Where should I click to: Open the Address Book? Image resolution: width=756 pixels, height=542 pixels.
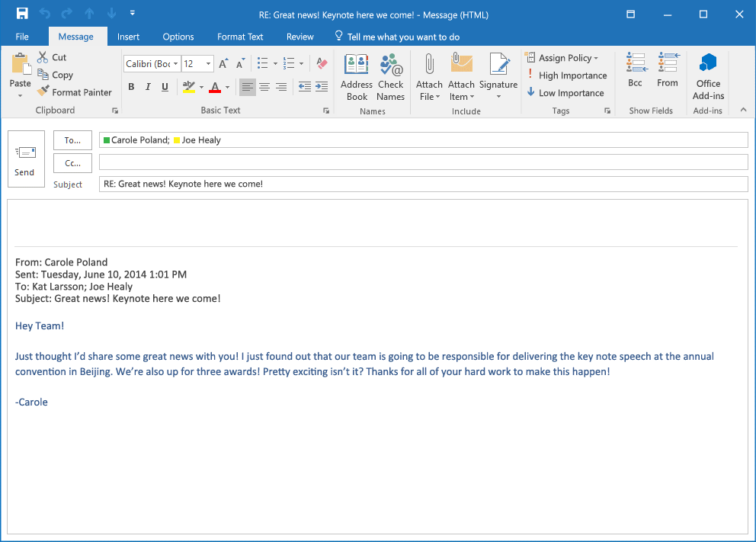coord(357,76)
